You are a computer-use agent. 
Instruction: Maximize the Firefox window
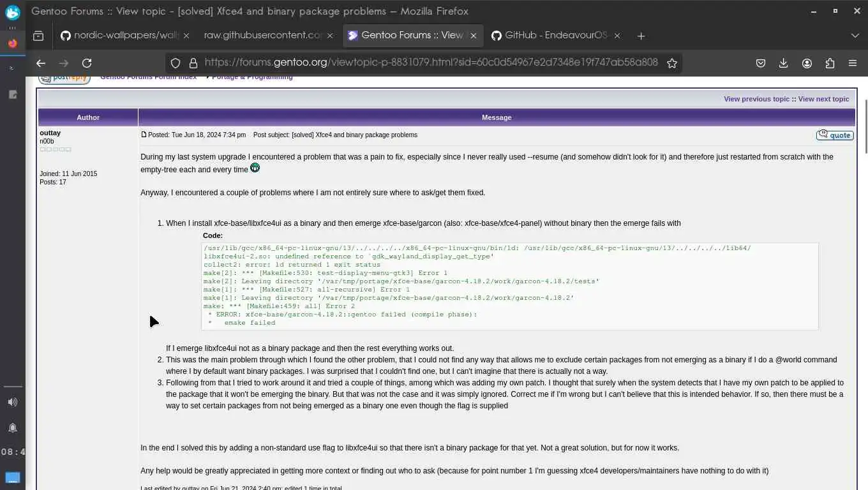835,11
